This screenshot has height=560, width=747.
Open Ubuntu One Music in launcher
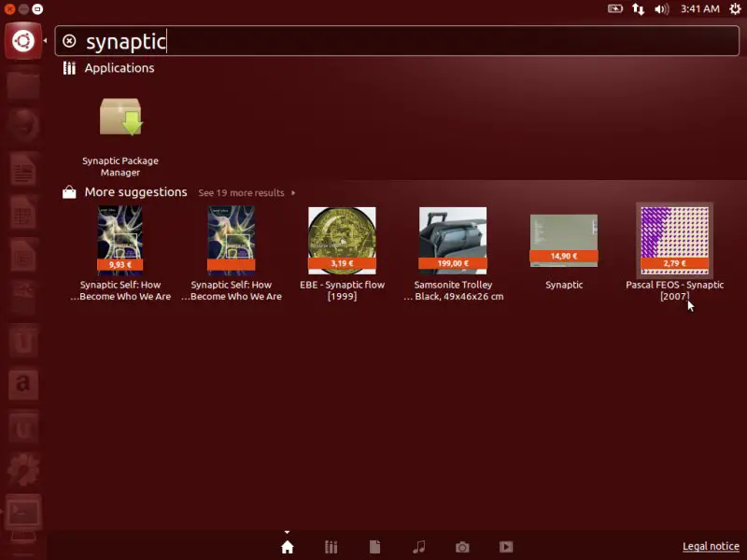(22, 427)
